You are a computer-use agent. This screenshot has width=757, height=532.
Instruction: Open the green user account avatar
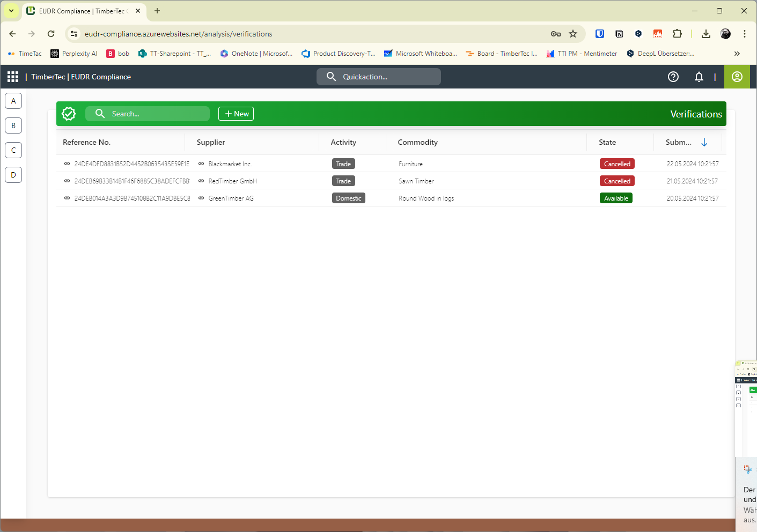[737, 77]
